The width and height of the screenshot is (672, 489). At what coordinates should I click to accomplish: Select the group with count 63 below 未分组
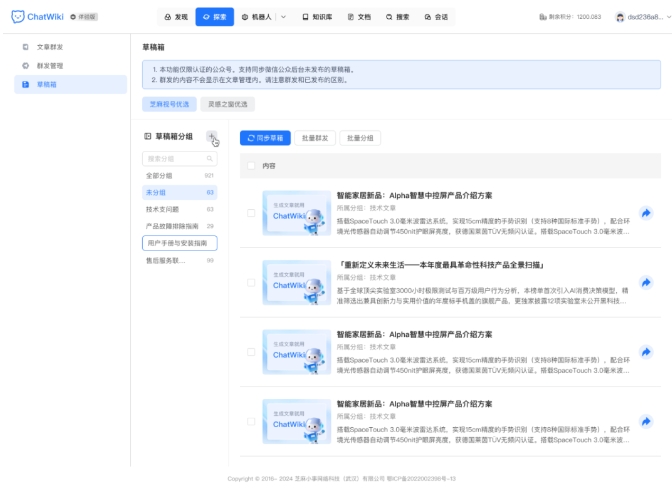point(180,209)
